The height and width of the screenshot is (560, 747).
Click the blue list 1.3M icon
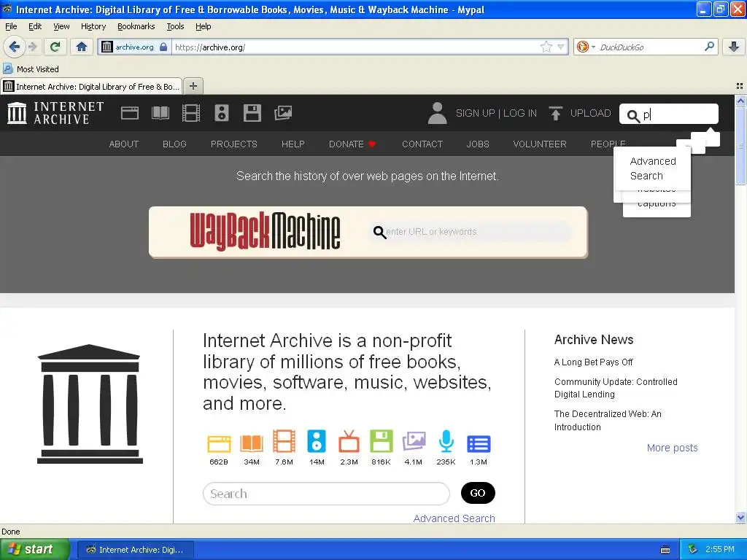click(x=479, y=444)
